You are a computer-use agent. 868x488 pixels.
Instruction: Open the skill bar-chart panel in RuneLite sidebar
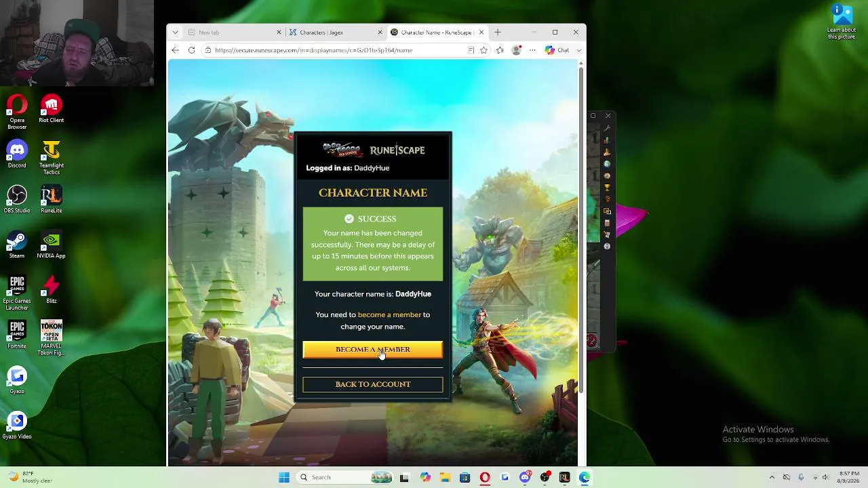pyautogui.click(x=607, y=140)
